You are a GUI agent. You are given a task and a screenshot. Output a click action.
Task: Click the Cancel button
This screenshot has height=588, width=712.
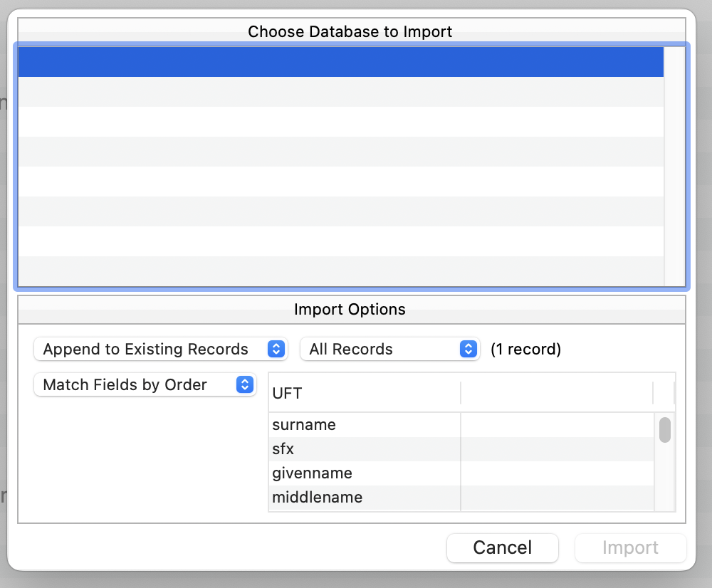[x=502, y=547]
